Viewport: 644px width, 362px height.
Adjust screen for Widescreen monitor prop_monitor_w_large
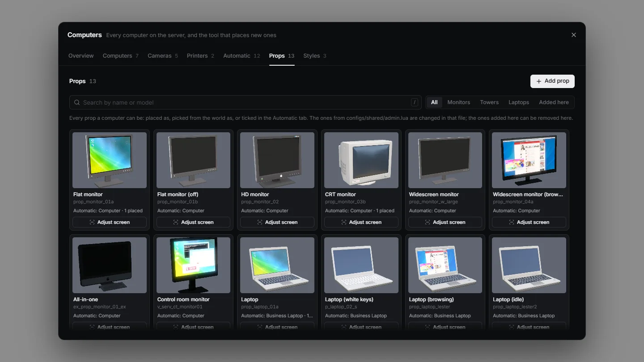(445, 222)
